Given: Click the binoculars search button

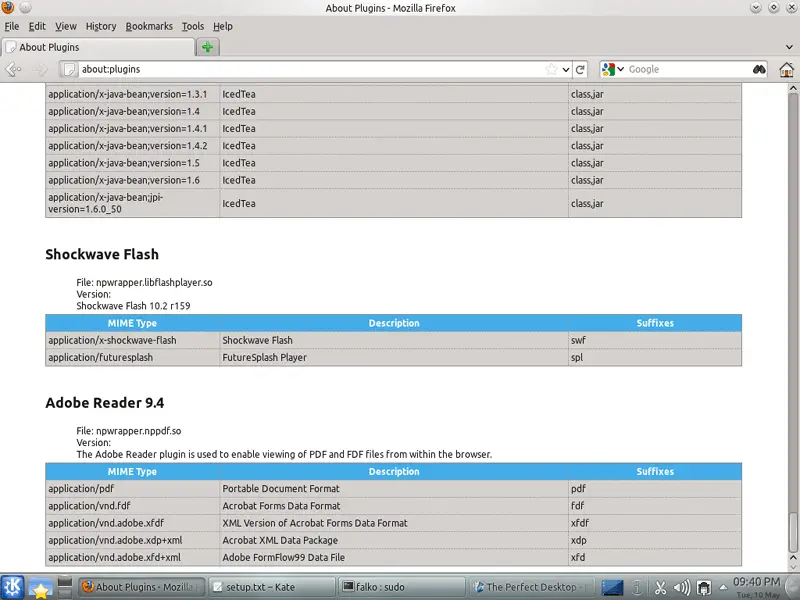Looking at the screenshot, I should click(759, 69).
